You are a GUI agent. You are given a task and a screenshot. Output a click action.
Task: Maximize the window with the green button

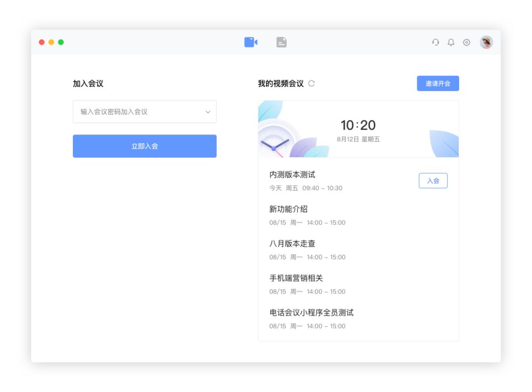click(61, 42)
